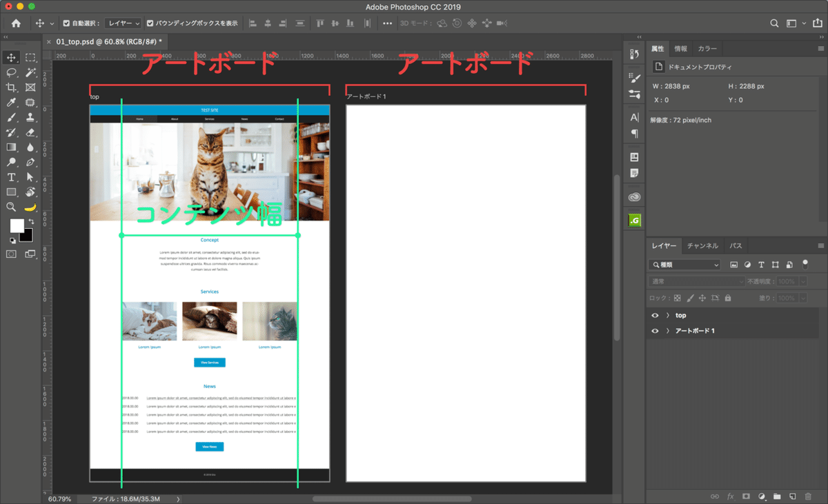Go to Home screen icon
Screen dimensions: 828x504
tap(16, 23)
